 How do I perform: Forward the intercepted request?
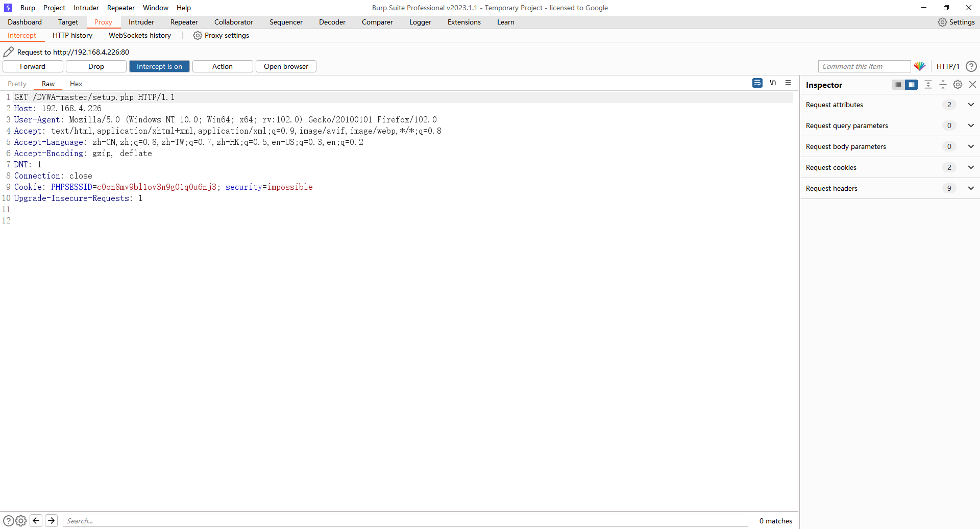[x=33, y=66]
